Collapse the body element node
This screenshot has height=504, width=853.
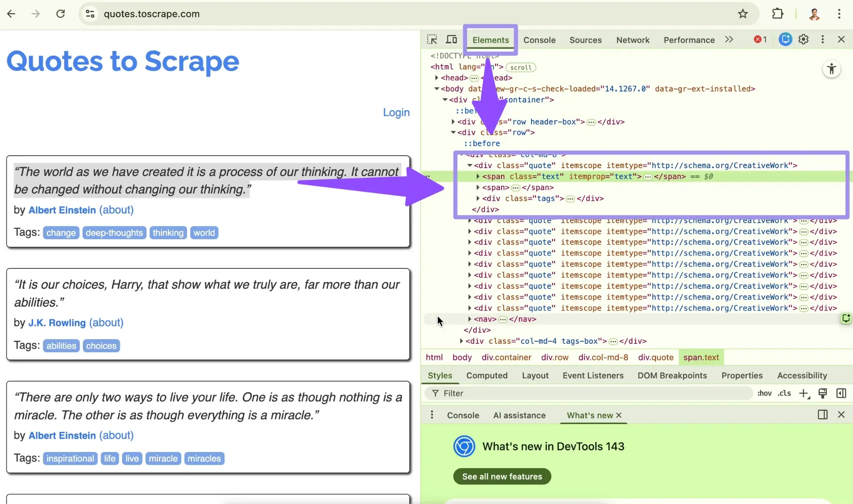coord(437,88)
